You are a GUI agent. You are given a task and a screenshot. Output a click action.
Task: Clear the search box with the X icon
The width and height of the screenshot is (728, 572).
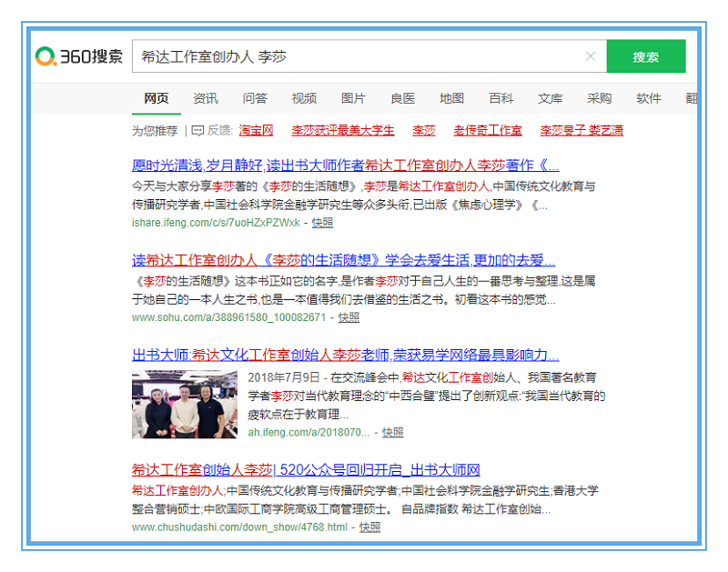point(590,56)
